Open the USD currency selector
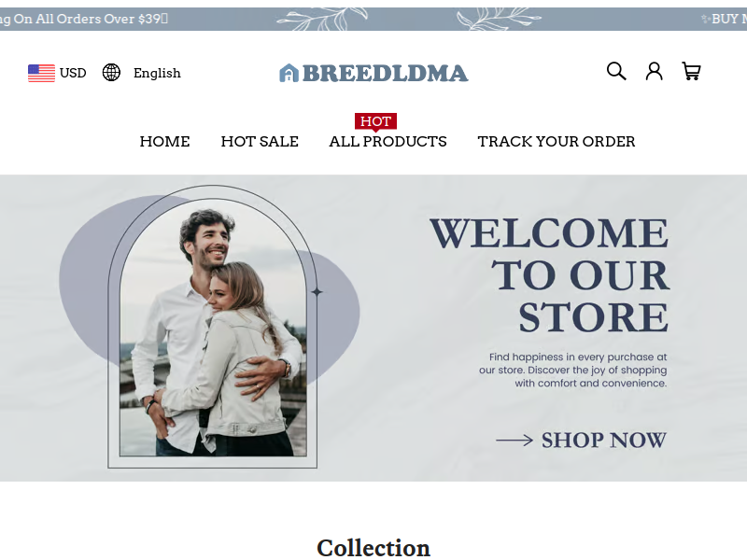 pyautogui.click(x=73, y=74)
